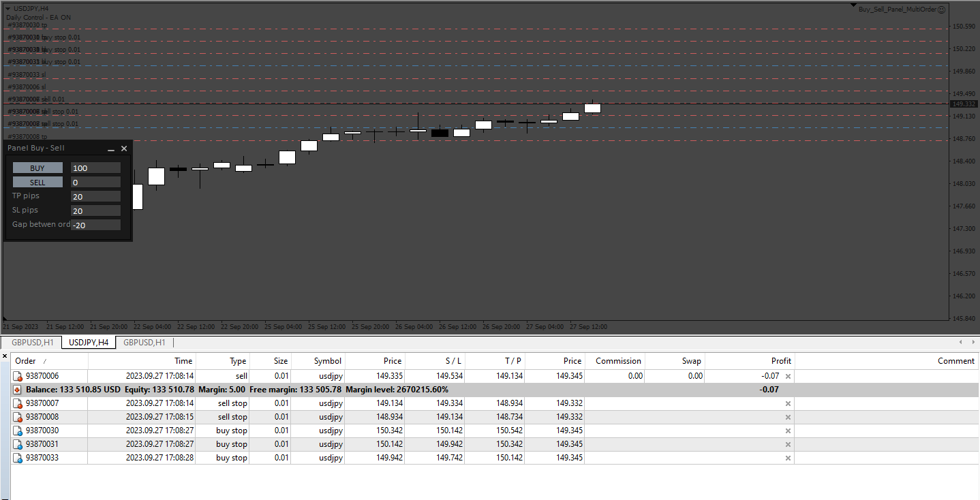Click the Gap between orders input field
This screenshot has width=980, height=500.
point(95,225)
